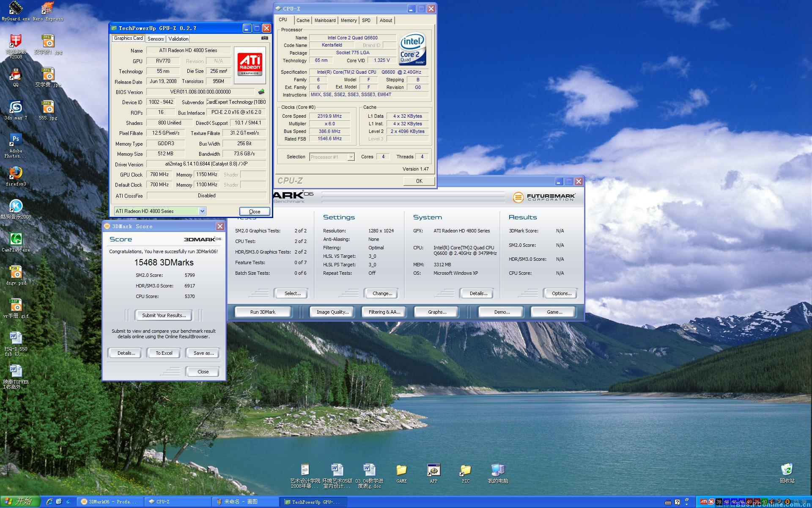812x508 pixels.
Task: Click Details button in 3DMark Score
Action: (126, 353)
